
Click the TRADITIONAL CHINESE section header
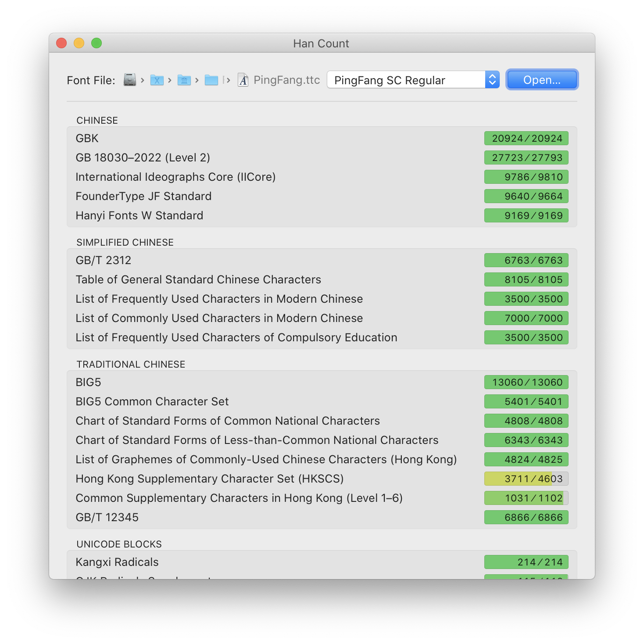(131, 364)
